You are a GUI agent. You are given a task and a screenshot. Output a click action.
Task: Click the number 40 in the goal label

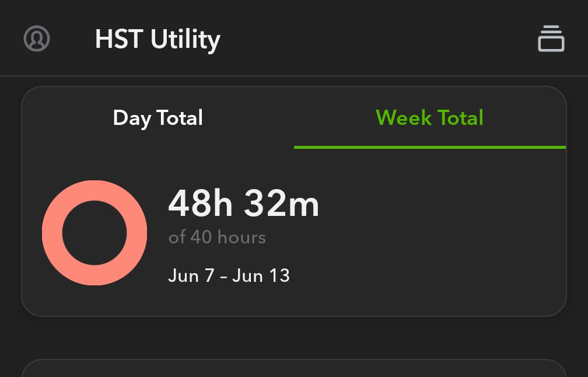[x=201, y=238]
